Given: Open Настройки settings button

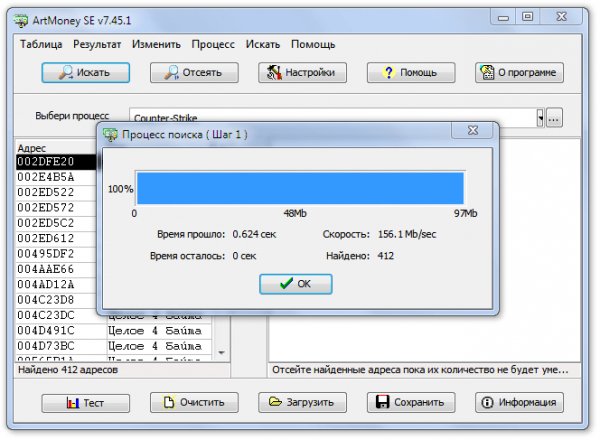Looking at the screenshot, I should (x=302, y=72).
